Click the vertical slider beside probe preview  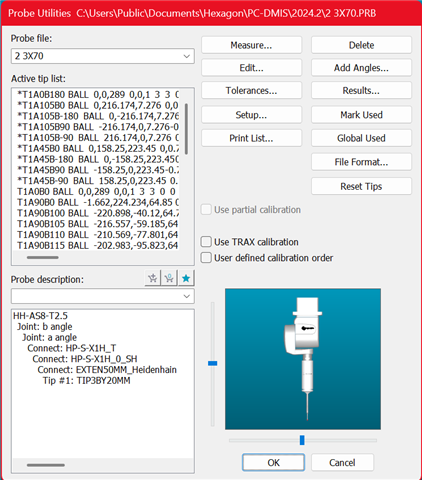[213, 363]
